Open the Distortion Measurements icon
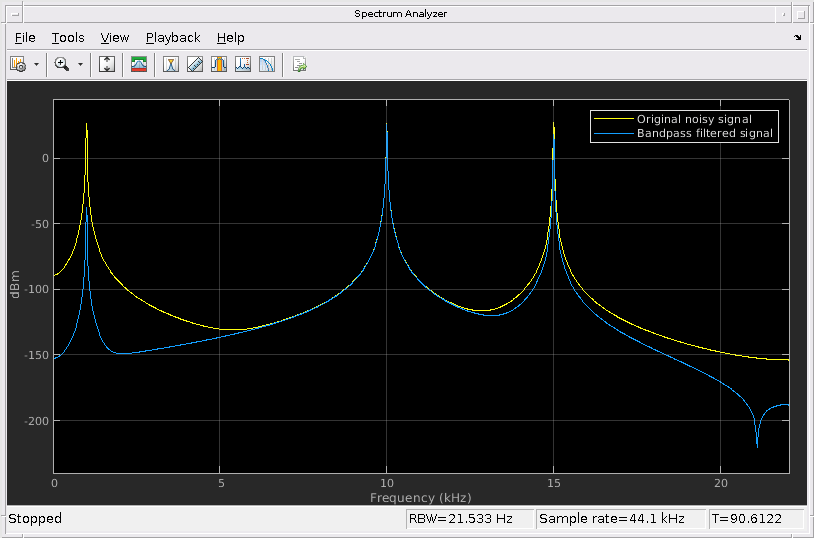Viewport: 814px width, 538px height. [243, 65]
